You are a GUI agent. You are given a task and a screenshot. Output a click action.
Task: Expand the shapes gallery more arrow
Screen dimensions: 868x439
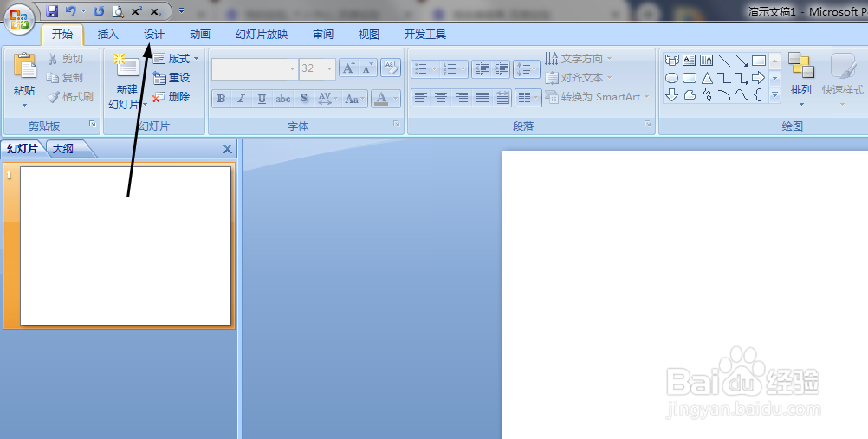tap(775, 95)
